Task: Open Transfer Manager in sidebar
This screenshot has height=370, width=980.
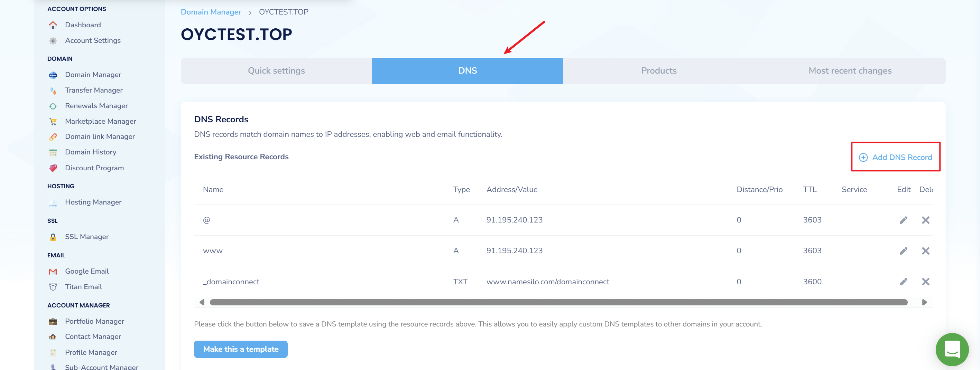Action: [94, 90]
